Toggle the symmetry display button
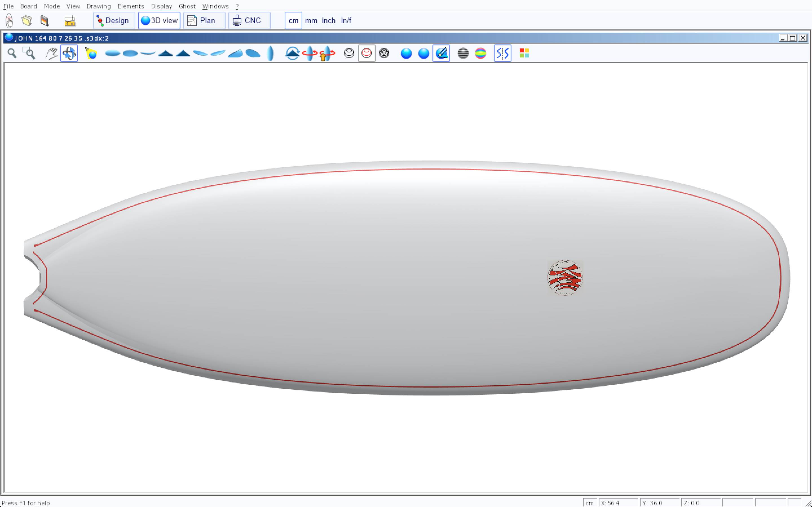 pyautogui.click(x=502, y=53)
